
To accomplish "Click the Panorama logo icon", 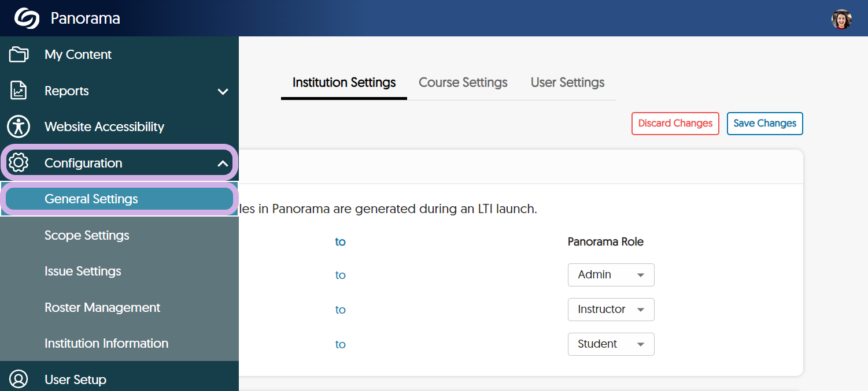I will pyautogui.click(x=27, y=18).
